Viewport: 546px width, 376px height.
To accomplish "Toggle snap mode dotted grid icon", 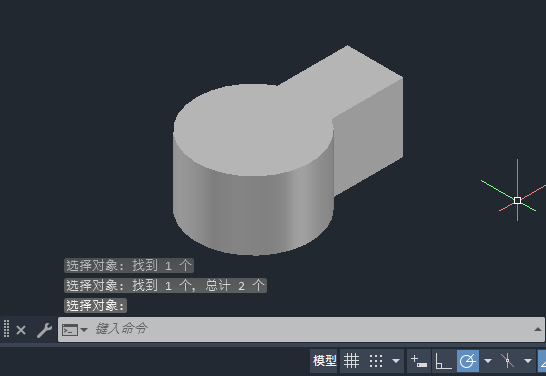I will 376,361.
